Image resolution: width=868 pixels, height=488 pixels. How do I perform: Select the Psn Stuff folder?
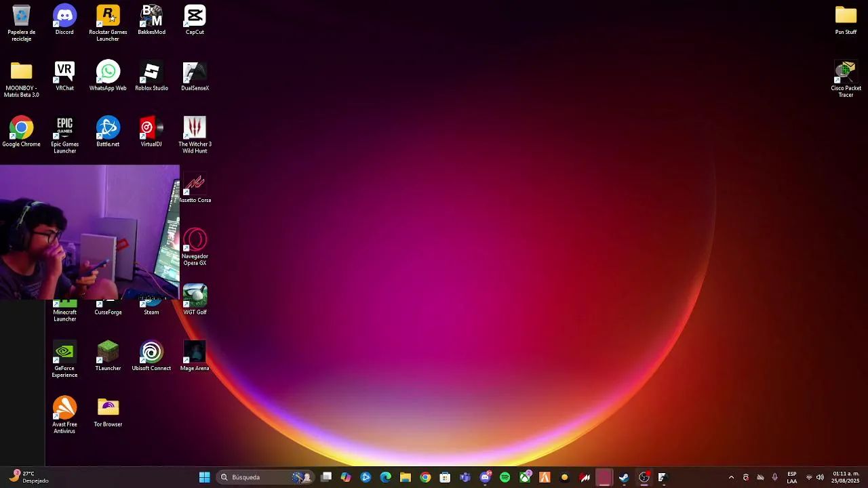846,20
